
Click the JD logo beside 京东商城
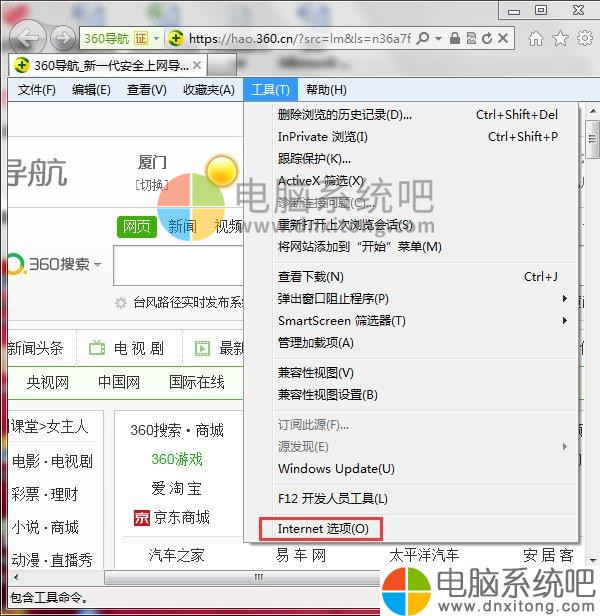tap(140, 518)
